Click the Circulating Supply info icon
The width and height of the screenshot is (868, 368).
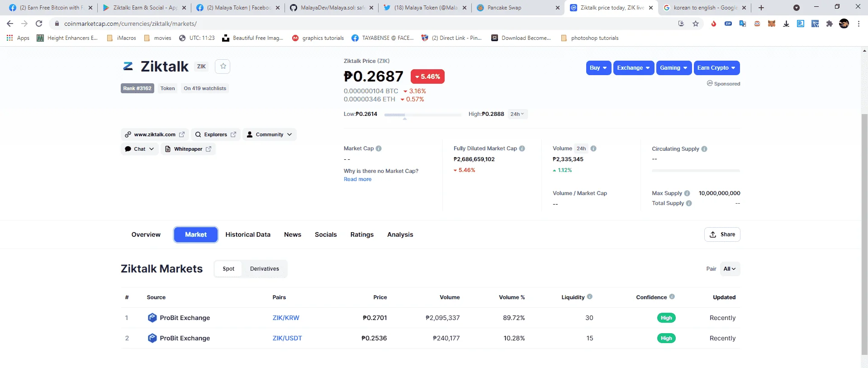click(x=704, y=149)
